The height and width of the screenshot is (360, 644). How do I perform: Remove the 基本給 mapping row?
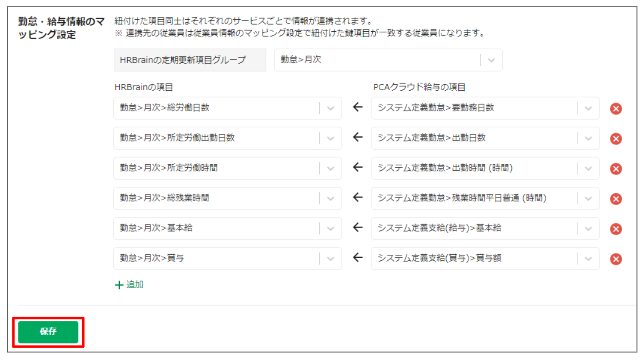coord(616,229)
